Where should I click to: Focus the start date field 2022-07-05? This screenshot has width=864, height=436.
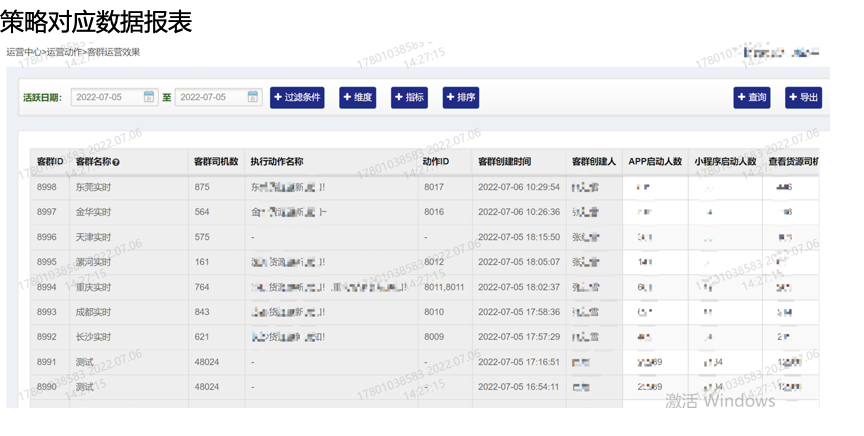(115, 97)
